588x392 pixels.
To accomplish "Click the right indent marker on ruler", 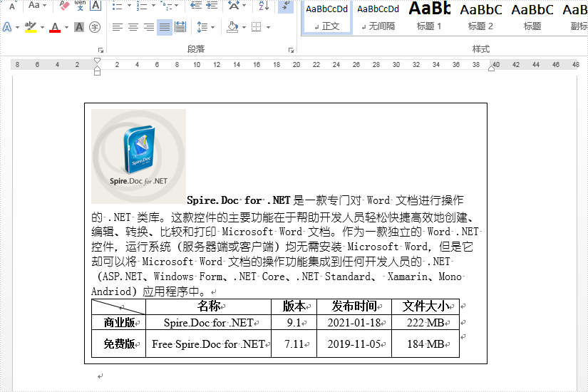I will point(491,68).
